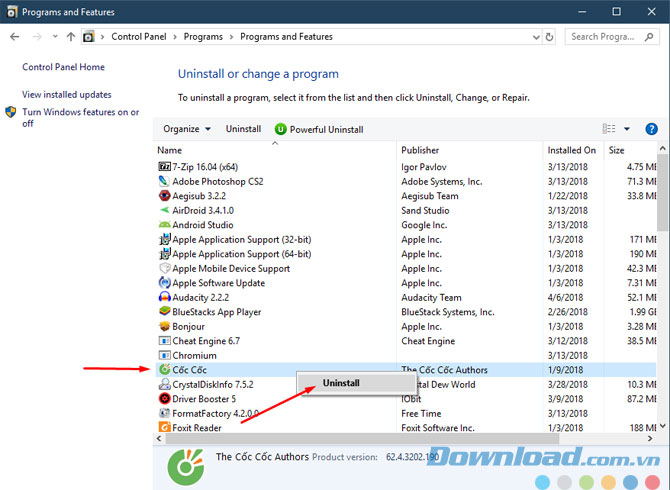The image size is (670, 490).
Task: Select the Audacity 2.2.2 icon
Action: point(165,298)
